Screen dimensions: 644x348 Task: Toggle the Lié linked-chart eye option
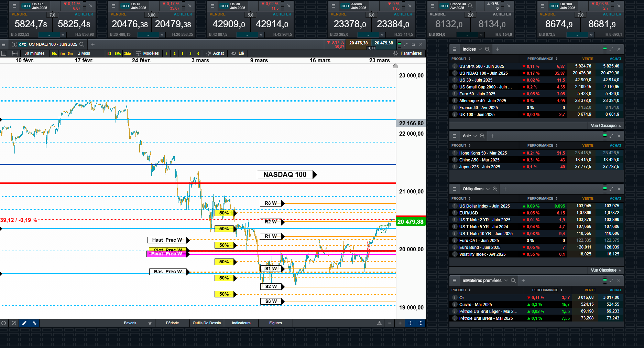[x=238, y=53]
